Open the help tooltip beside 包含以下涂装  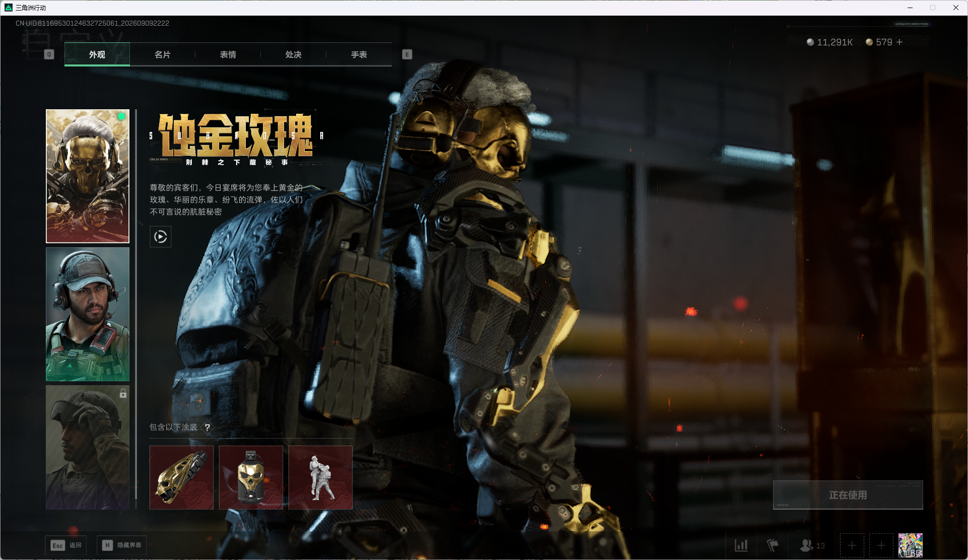tap(207, 427)
